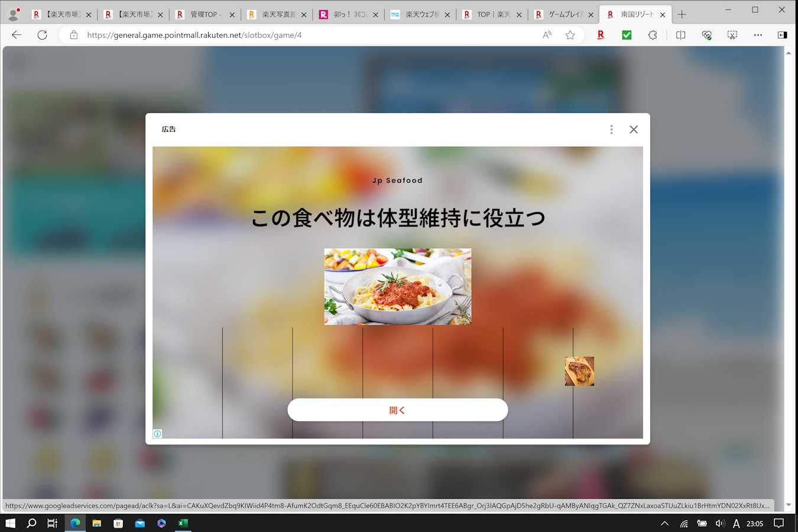Show hidden system tray icons
Image resolution: width=798 pixels, height=532 pixels.
[664, 523]
